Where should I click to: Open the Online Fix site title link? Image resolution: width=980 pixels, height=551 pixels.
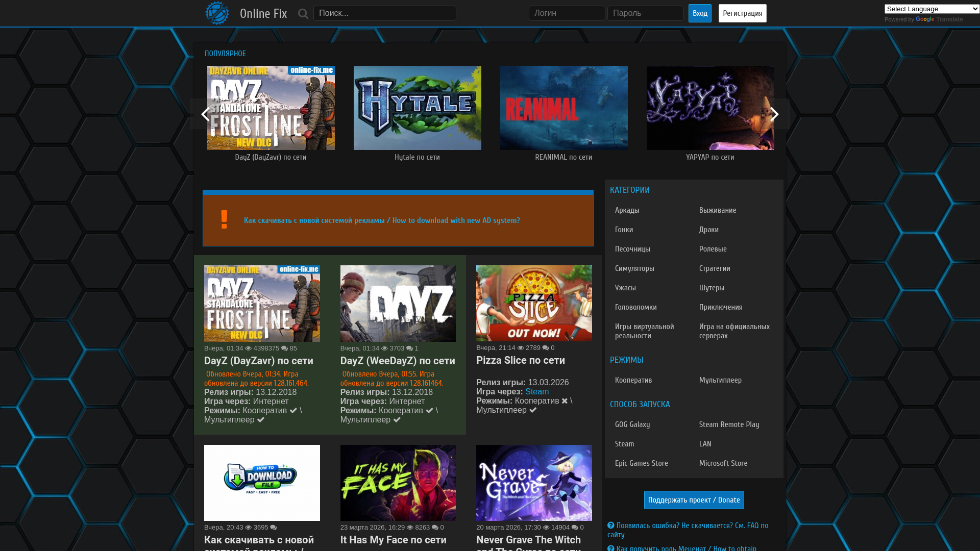point(263,13)
